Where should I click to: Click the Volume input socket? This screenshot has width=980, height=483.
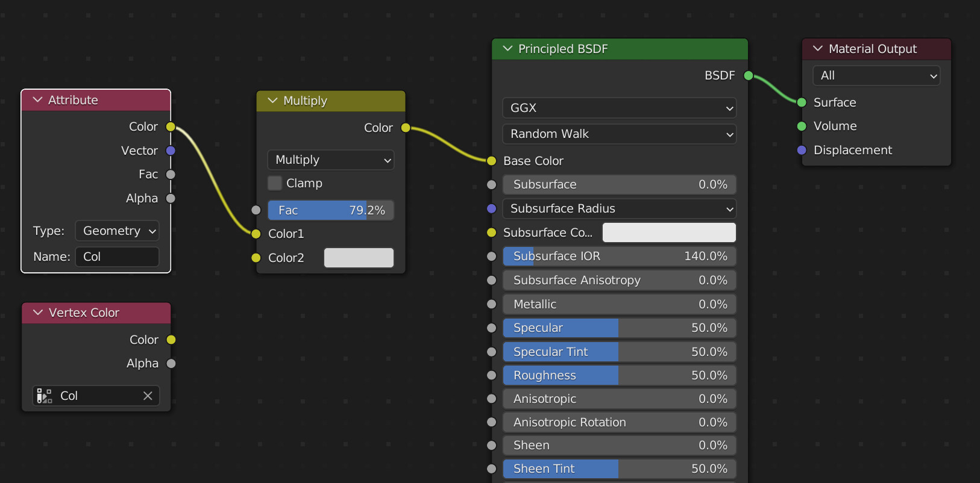802,126
